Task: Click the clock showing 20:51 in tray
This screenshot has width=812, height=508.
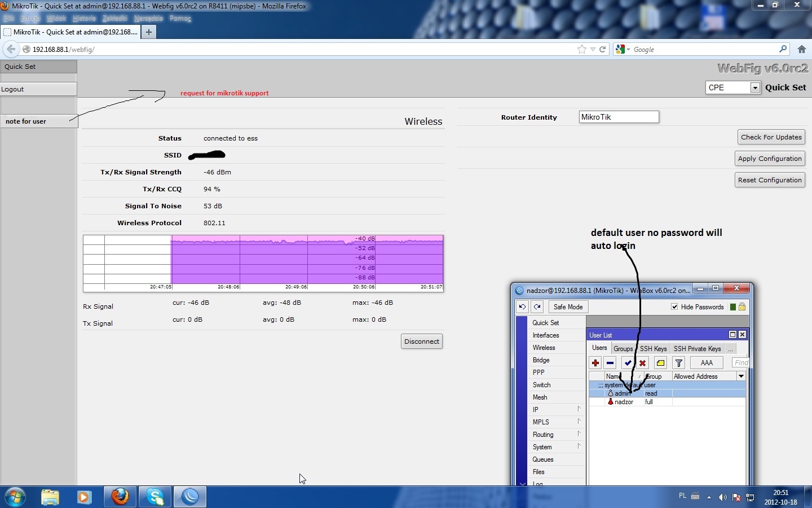Action: tap(781, 493)
